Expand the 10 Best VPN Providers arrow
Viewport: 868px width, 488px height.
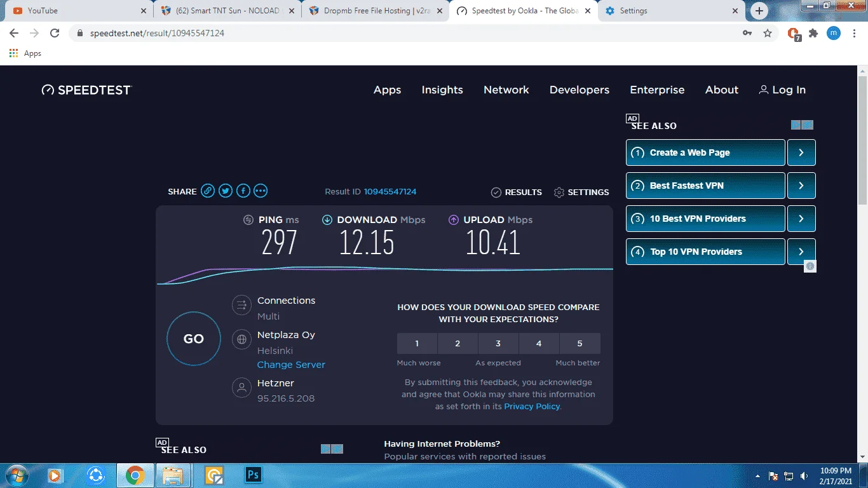801,219
